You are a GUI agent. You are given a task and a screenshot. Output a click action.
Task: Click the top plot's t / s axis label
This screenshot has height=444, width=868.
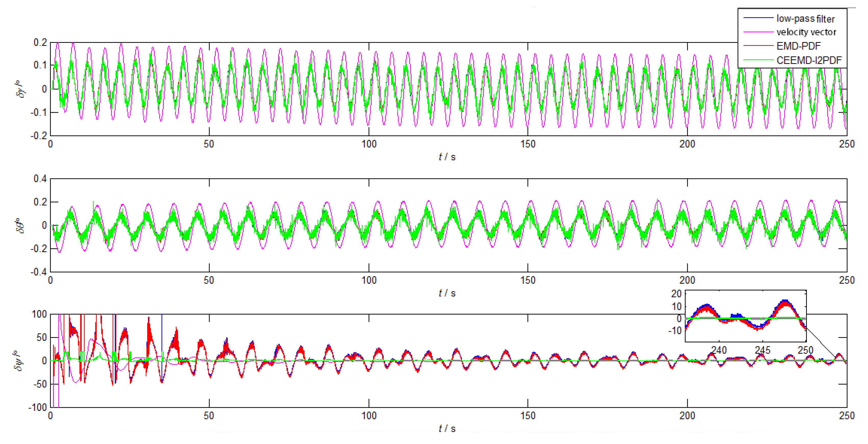tap(447, 157)
